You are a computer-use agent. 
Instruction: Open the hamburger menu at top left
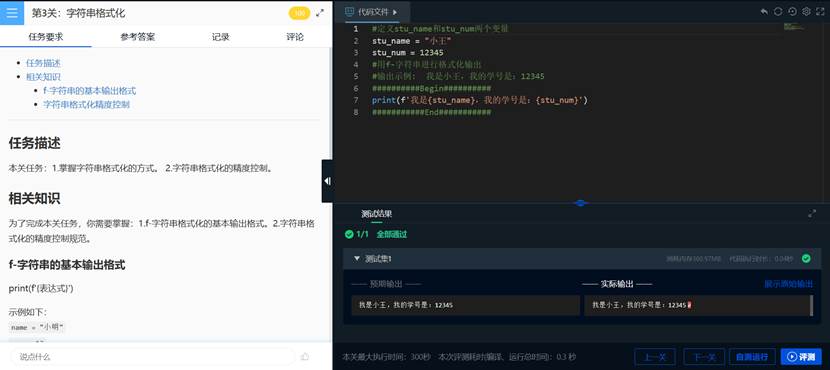tap(12, 13)
